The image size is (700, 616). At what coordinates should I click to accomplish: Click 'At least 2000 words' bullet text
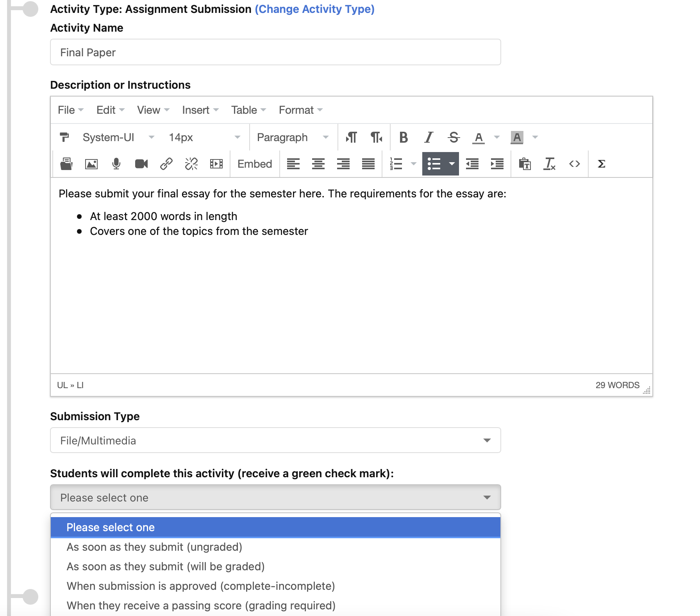click(164, 216)
